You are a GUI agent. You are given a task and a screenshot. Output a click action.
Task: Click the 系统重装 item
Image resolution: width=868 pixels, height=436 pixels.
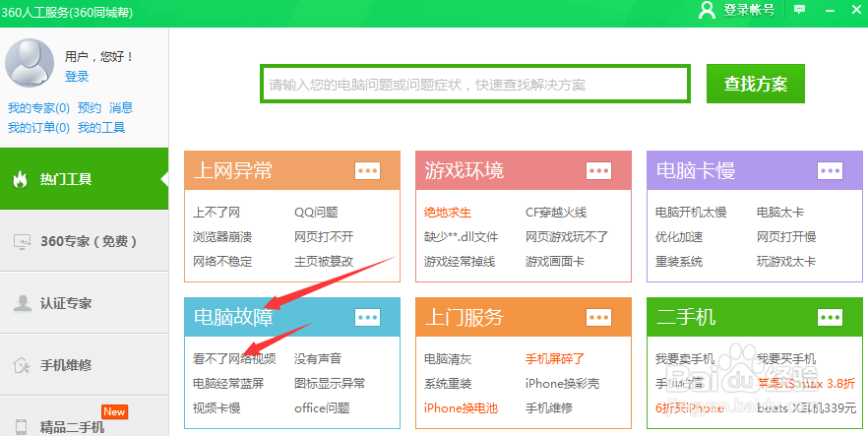447,383
